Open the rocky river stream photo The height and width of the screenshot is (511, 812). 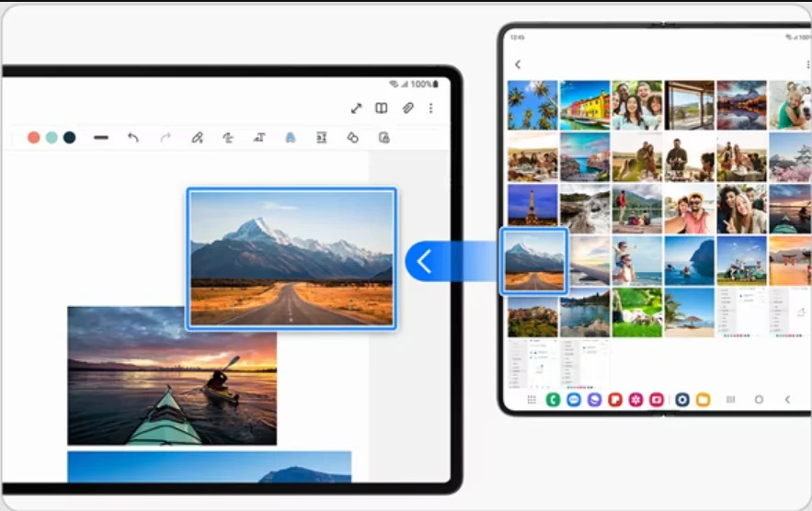coord(585,209)
